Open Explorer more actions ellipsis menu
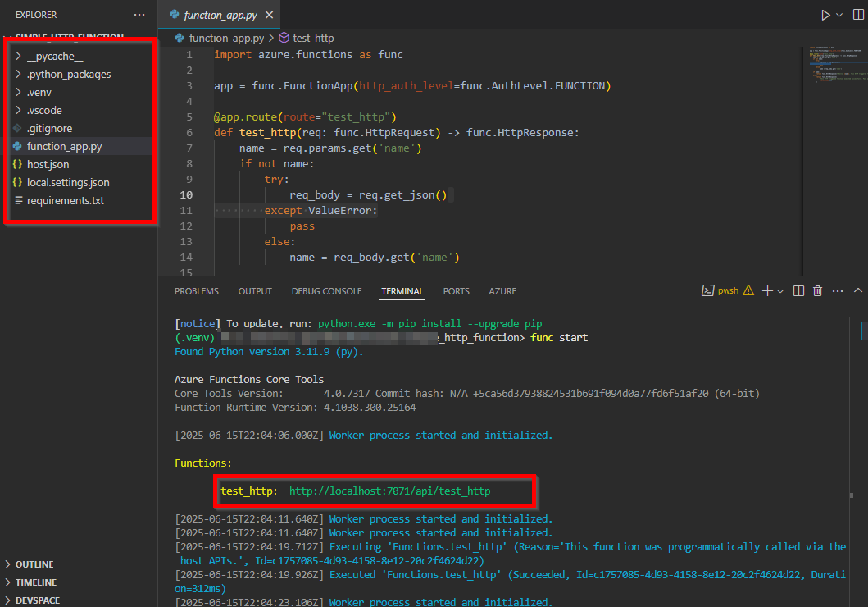This screenshot has width=868, height=607. click(x=139, y=15)
